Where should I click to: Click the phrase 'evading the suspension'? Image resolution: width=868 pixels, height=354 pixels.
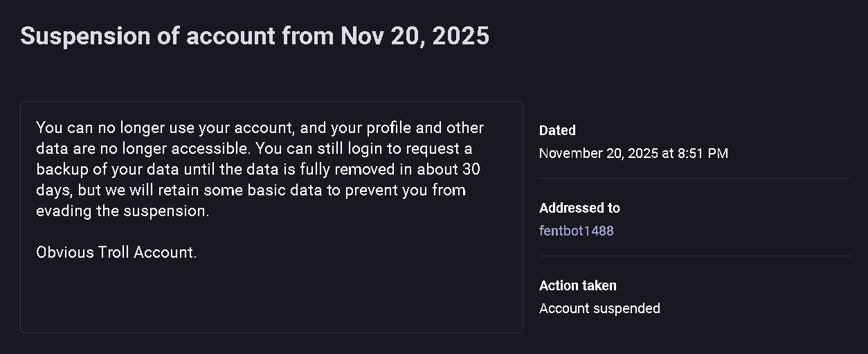coord(122,211)
